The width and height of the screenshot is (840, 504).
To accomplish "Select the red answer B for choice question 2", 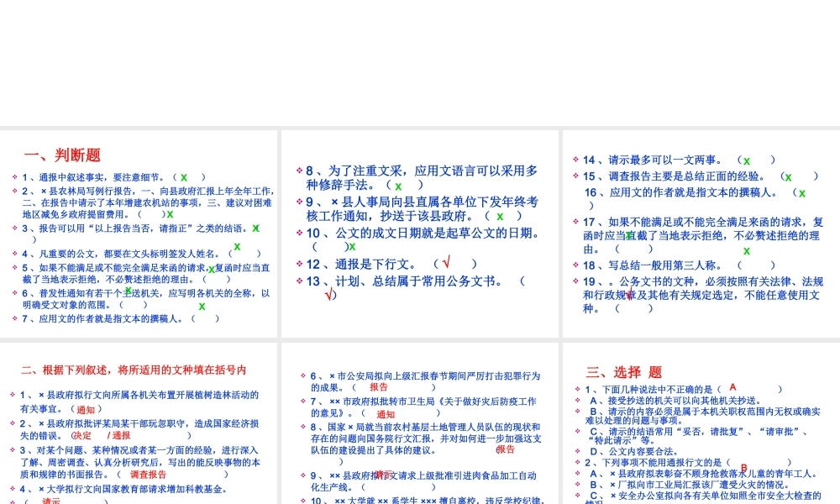I will pos(743,467).
